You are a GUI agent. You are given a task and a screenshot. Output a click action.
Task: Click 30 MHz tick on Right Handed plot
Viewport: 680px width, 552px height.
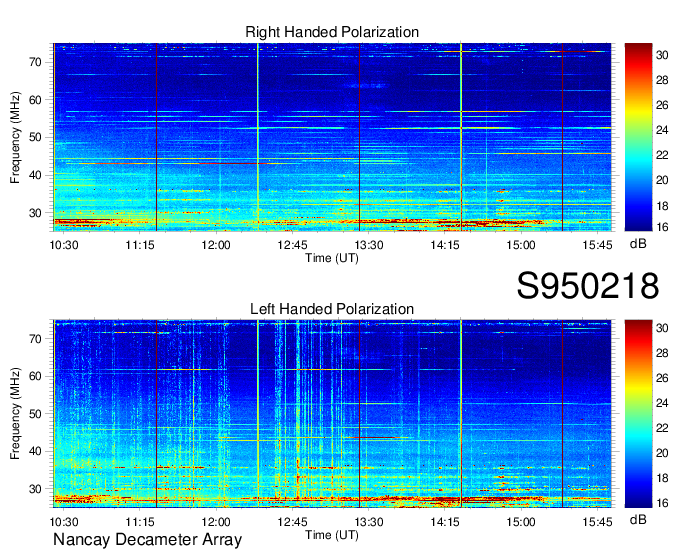(36, 213)
